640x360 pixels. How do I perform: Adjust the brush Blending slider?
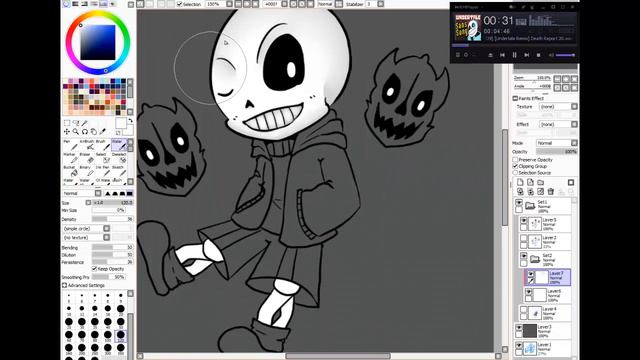[113, 248]
